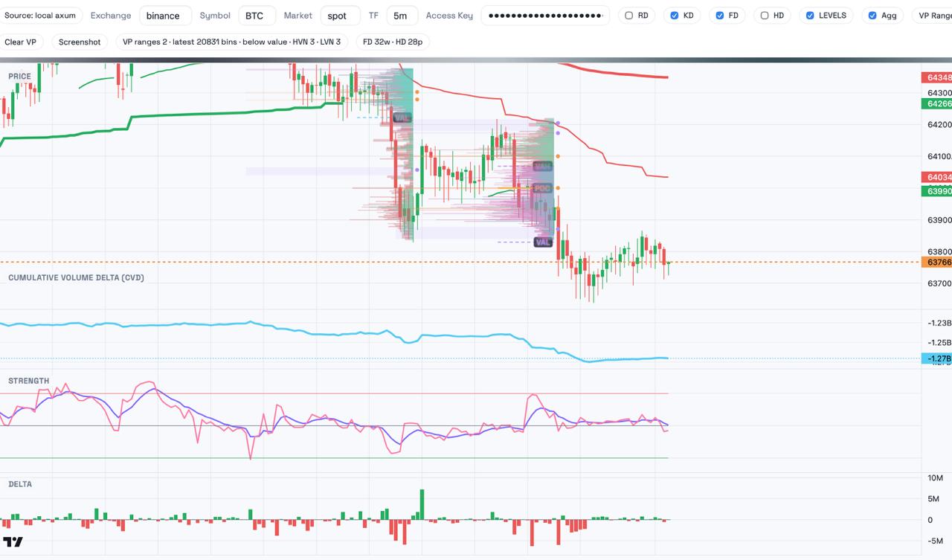Image resolution: width=952 pixels, height=560 pixels.
Task: Click the Screenshot button
Action: (x=80, y=42)
